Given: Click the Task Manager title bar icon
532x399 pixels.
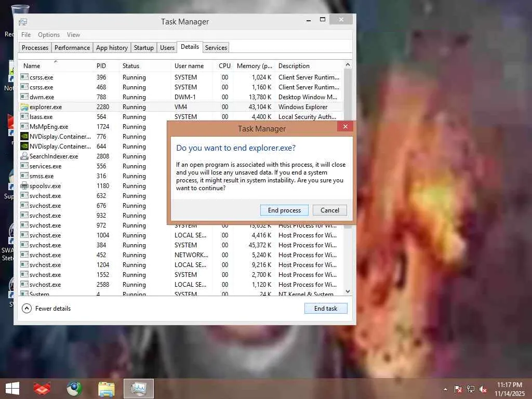Looking at the screenshot, I should 23,22.
